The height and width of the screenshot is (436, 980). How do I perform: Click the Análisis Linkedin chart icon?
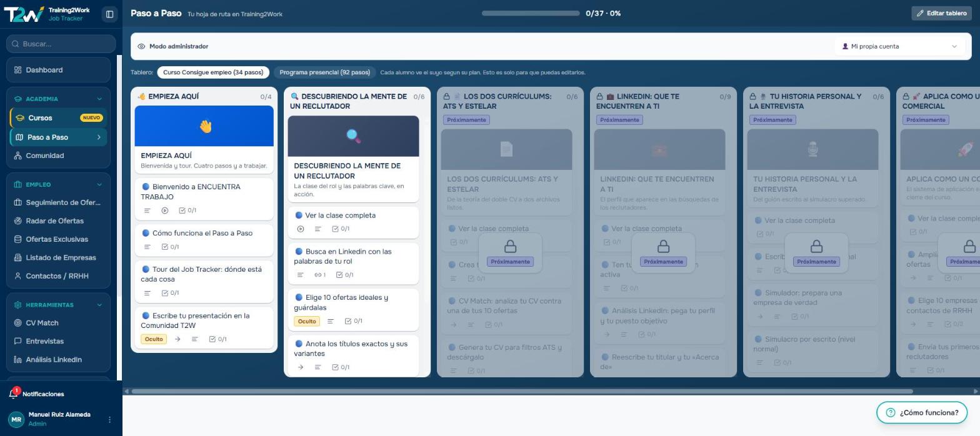18,360
